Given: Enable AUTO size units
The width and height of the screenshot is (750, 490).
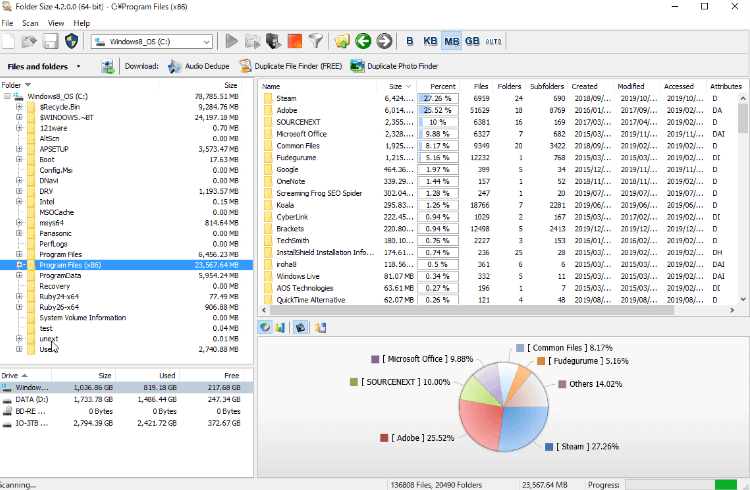Looking at the screenshot, I should (x=494, y=41).
